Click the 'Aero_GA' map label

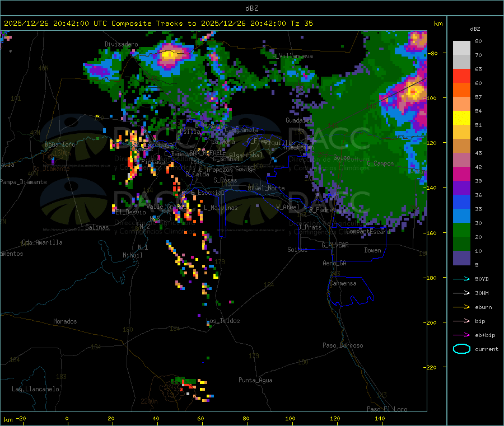(335, 263)
